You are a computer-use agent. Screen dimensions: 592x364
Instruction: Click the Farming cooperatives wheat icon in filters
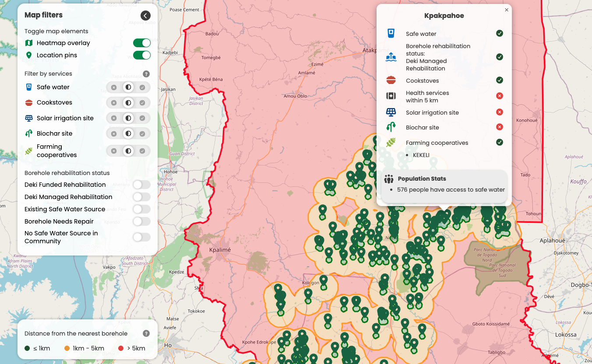[x=29, y=151]
